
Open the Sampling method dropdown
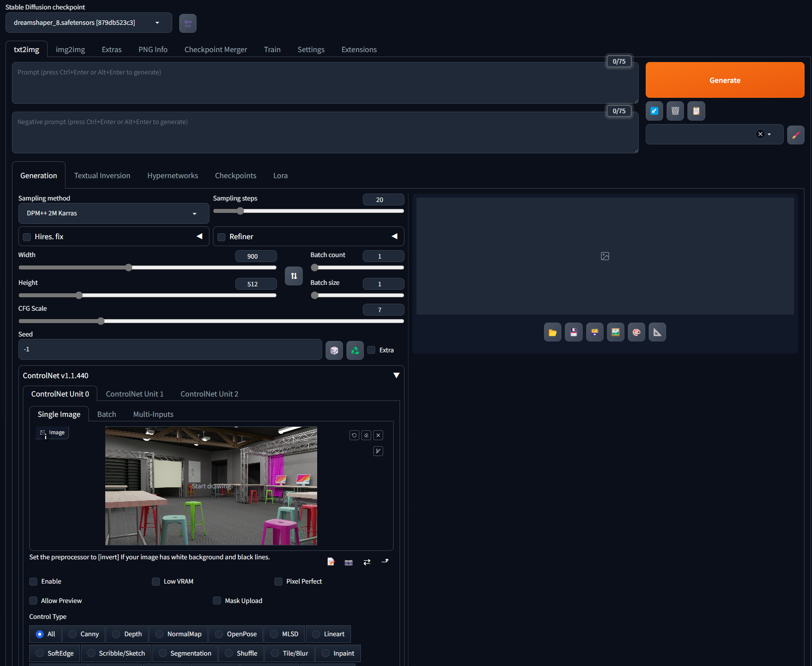pos(113,213)
